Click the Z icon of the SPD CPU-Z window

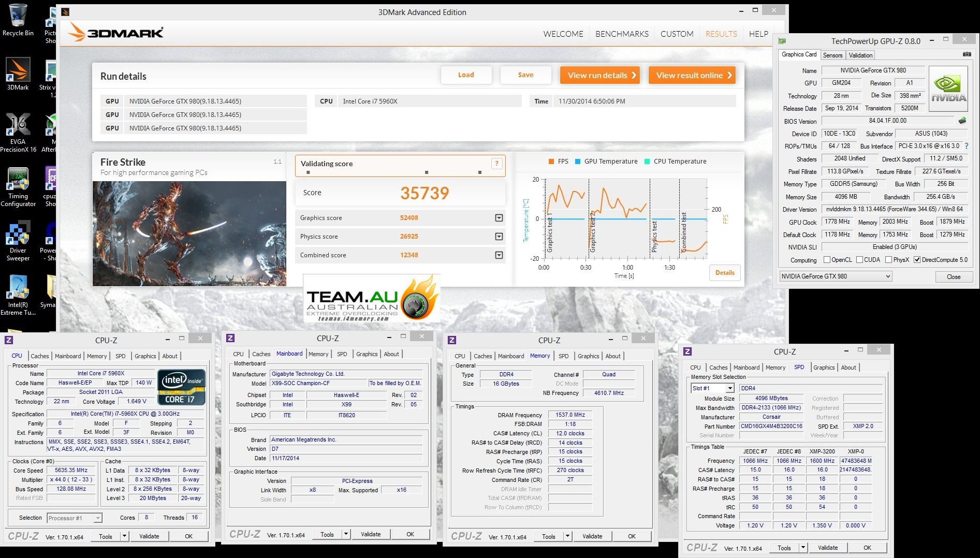click(688, 351)
